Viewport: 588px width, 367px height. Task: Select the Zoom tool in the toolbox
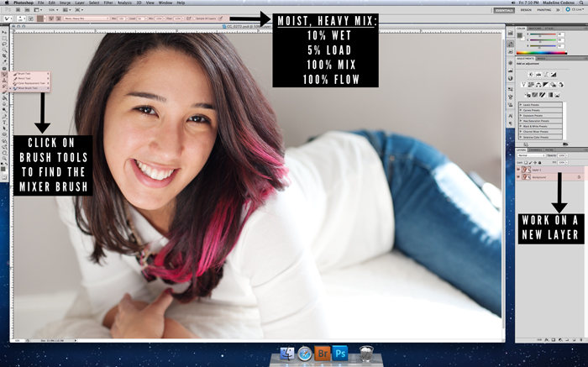(4, 159)
